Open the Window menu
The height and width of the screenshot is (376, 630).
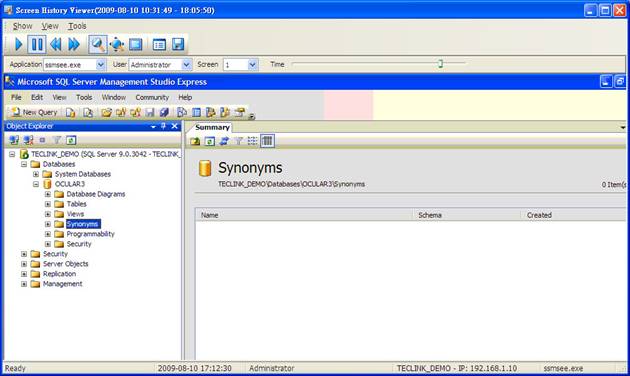tap(114, 97)
